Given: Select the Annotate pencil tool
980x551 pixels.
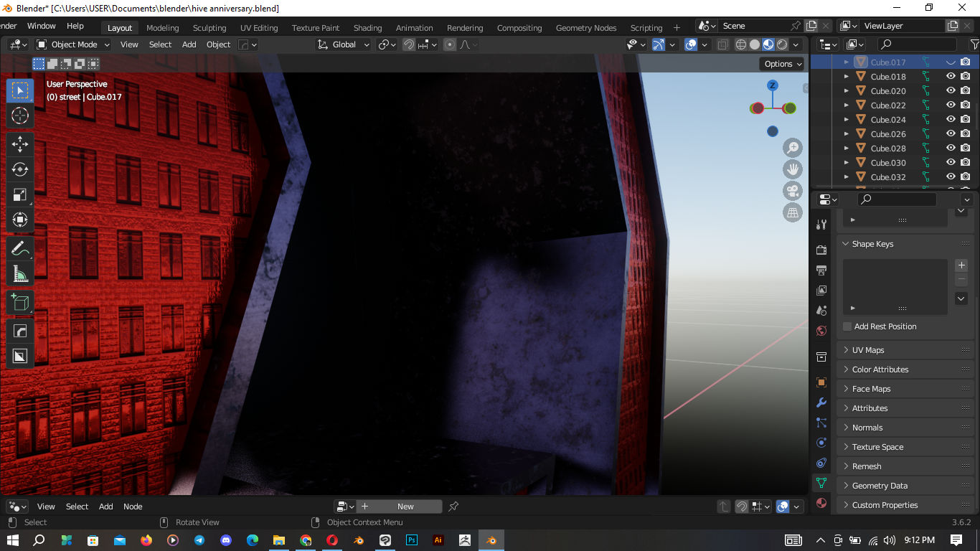Looking at the screenshot, I should pyautogui.click(x=20, y=248).
